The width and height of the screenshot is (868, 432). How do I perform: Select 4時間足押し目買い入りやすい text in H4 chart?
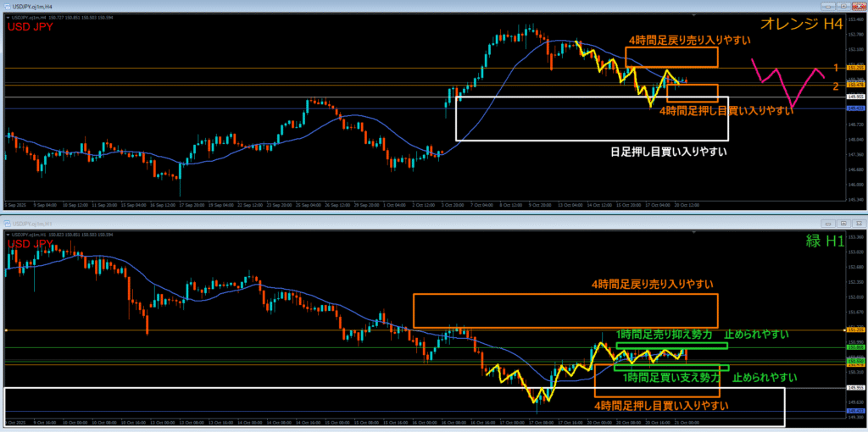tap(726, 111)
